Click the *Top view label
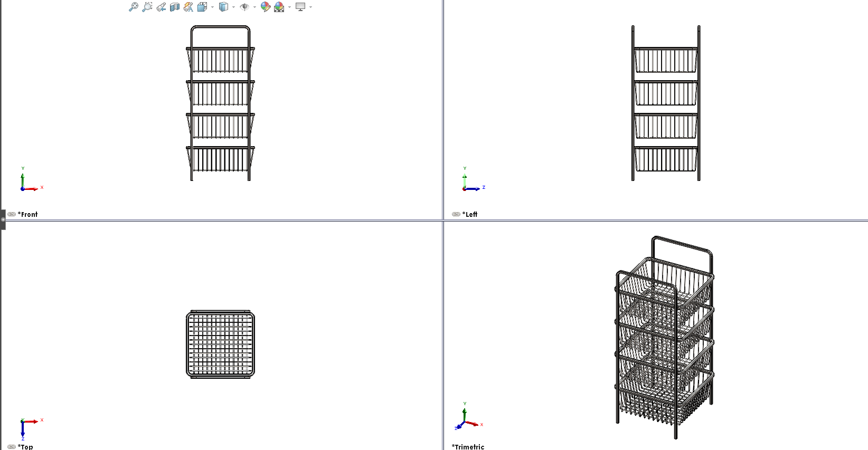Screen dimensions: 868x450 (25, 447)
